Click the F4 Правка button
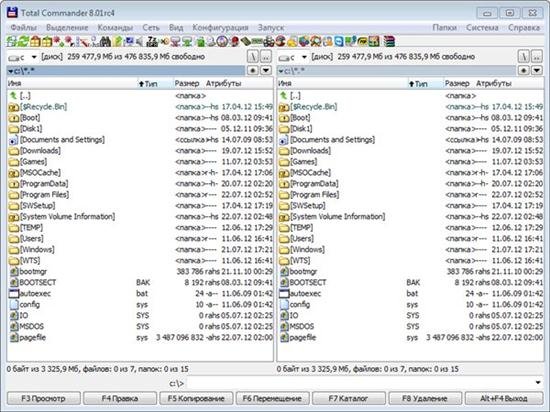Image resolution: width=550 pixels, height=412 pixels. click(x=120, y=398)
